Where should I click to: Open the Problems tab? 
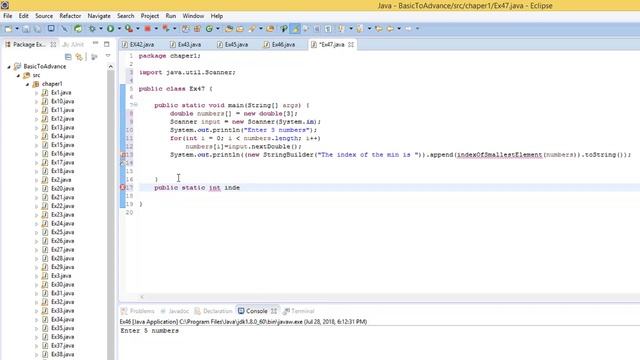click(138, 311)
